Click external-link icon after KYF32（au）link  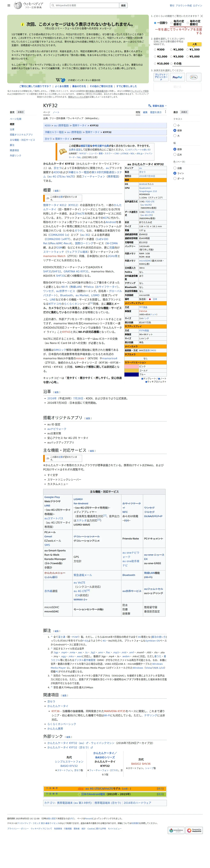87,743
